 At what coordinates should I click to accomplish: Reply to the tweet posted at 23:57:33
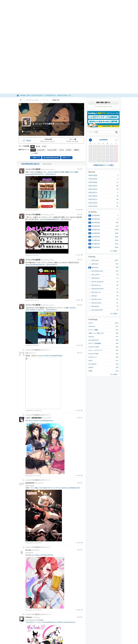coord(77,300)
